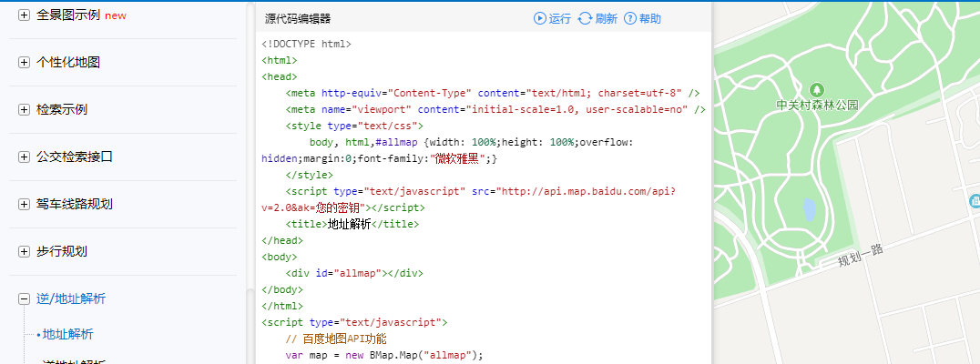This screenshot has height=364, width=980.
Task: Click the 您的密钥 placeholder in the code
Action: click(339, 207)
